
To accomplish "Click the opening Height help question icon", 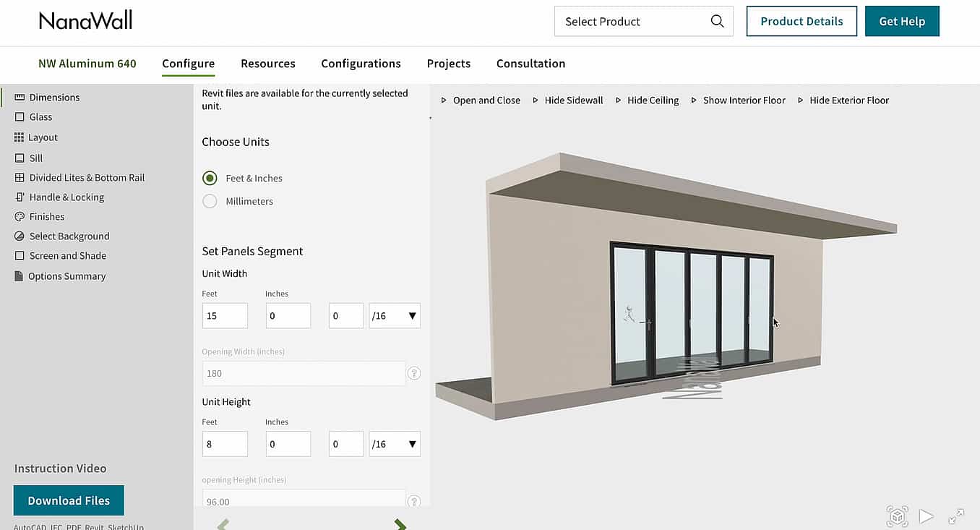I will coord(414,501).
